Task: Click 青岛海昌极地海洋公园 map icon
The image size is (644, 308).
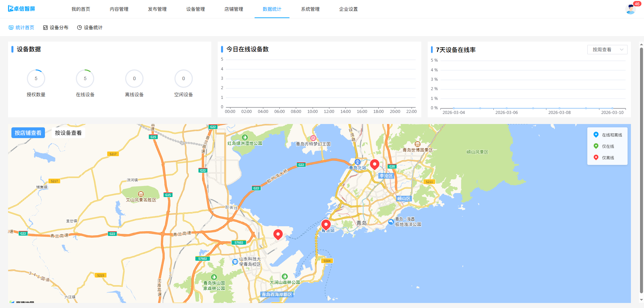Action: [391, 222]
